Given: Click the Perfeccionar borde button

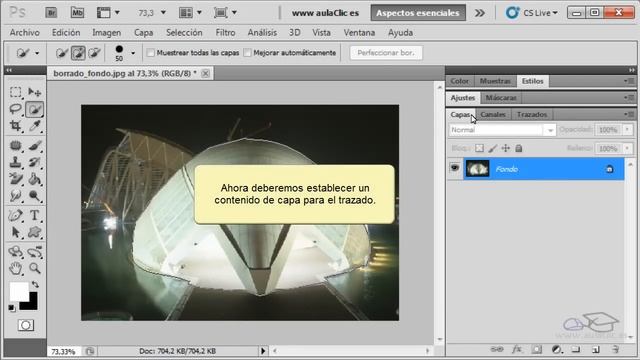Looking at the screenshot, I should [x=386, y=53].
